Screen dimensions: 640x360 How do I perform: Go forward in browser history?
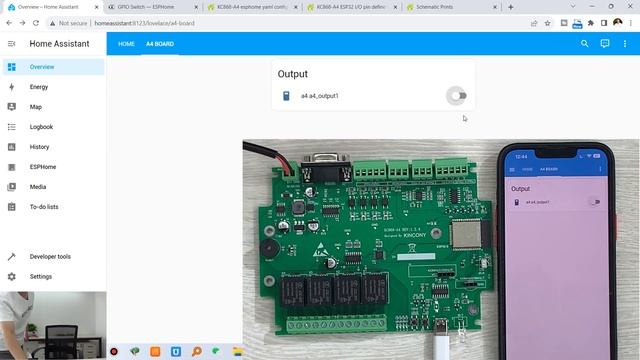(22, 23)
